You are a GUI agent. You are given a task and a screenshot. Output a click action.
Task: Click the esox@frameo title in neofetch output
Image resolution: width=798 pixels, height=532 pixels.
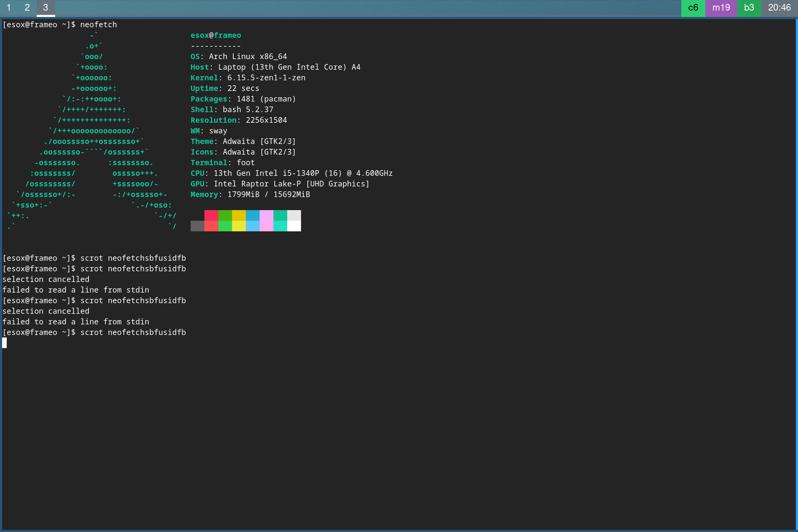216,35
